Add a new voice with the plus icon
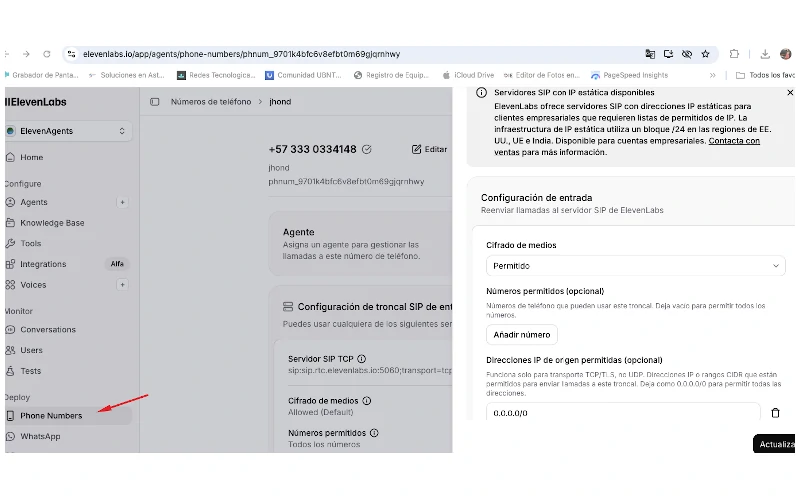 [122, 285]
